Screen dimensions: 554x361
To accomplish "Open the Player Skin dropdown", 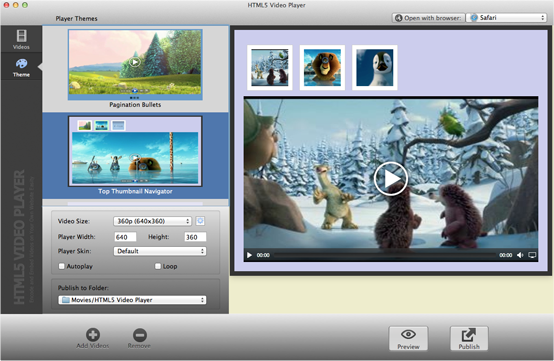I will point(160,251).
